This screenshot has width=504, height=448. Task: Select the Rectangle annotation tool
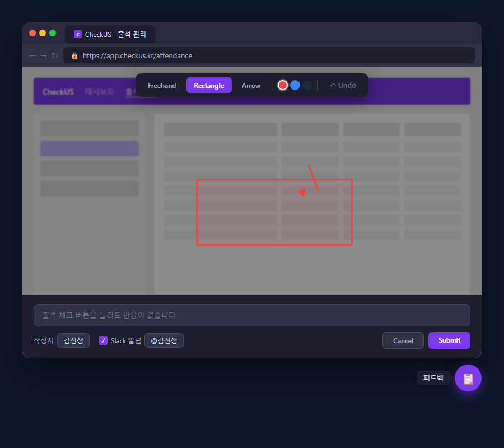(209, 85)
